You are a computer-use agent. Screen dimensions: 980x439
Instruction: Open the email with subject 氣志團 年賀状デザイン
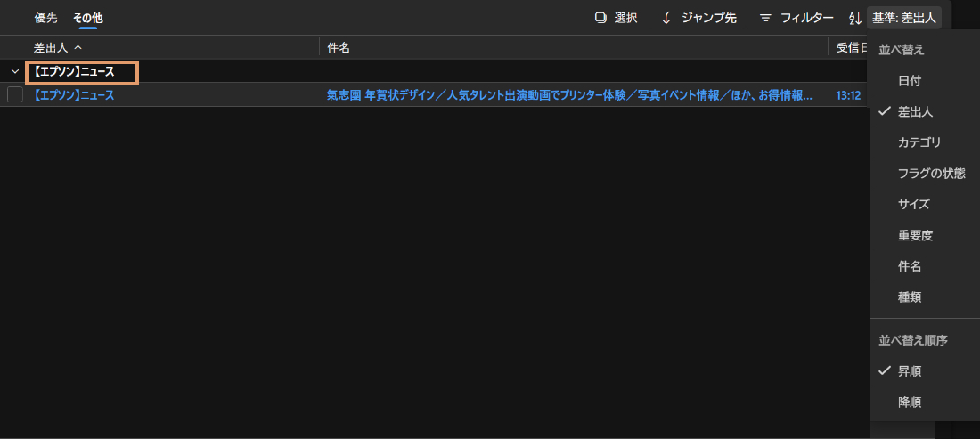pyautogui.click(x=570, y=95)
